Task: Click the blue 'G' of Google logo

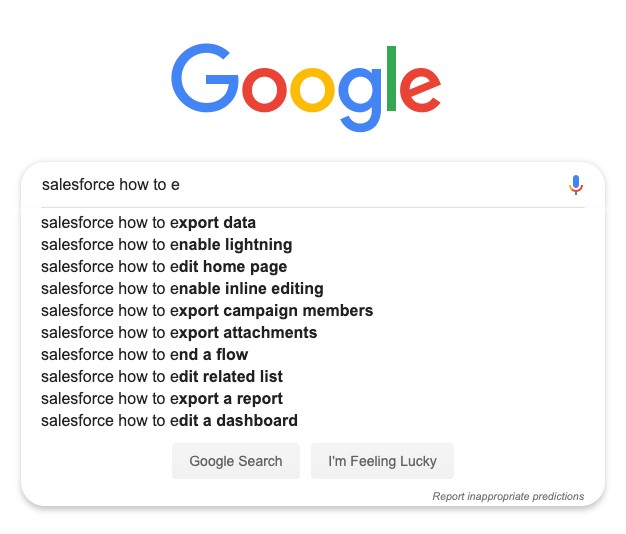Action: coord(205,78)
